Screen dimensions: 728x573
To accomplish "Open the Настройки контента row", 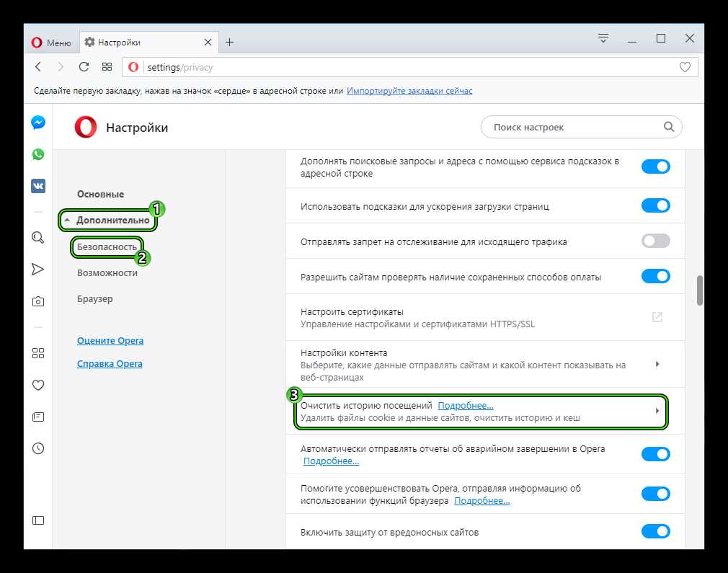I will click(485, 364).
